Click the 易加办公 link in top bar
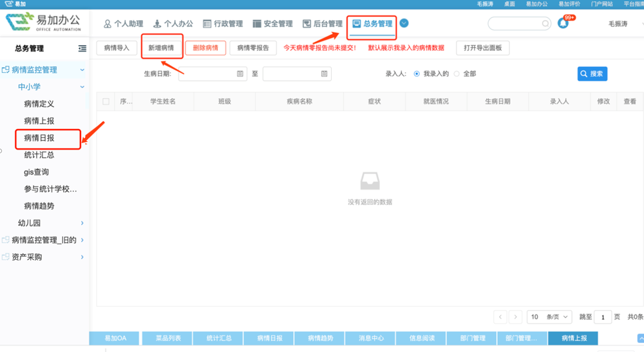Screen dimensions: 644x352 click(537, 4)
